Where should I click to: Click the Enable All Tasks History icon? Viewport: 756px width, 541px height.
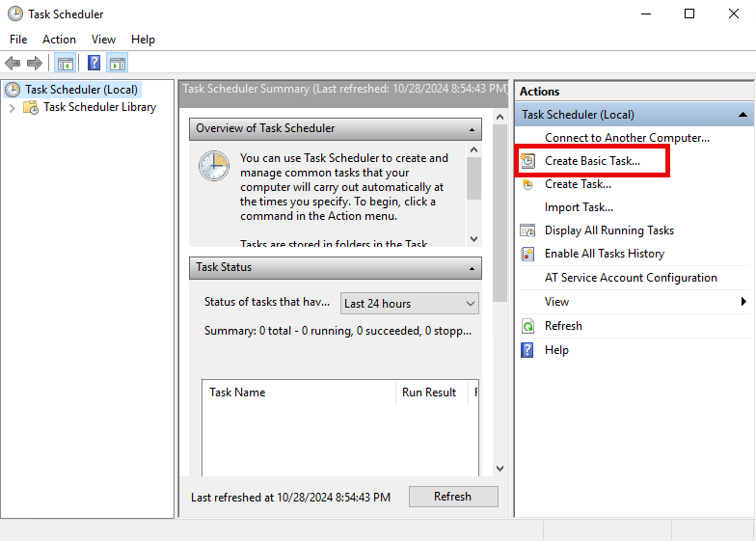[527, 254]
